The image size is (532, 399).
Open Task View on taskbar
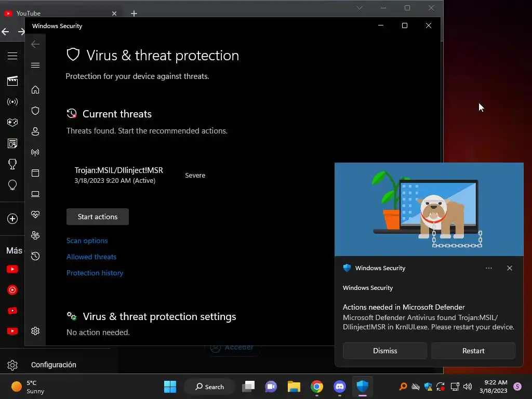click(x=248, y=387)
